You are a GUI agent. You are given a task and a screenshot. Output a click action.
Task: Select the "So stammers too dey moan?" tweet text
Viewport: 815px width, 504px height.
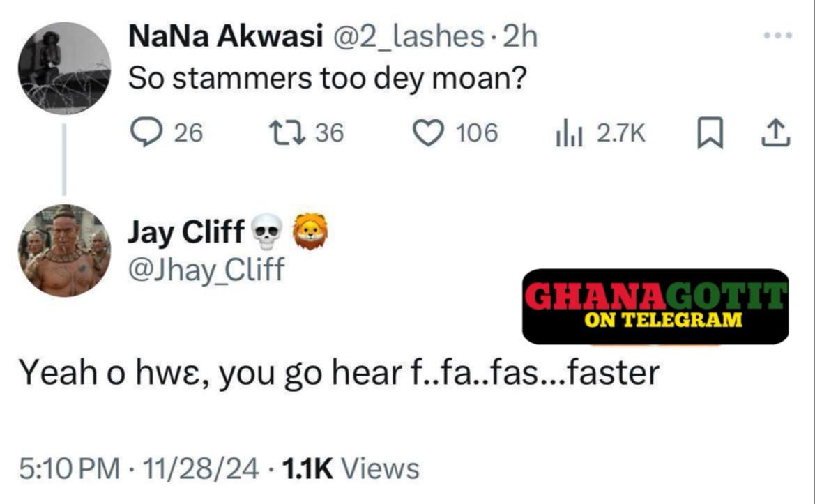click(326, 79)
